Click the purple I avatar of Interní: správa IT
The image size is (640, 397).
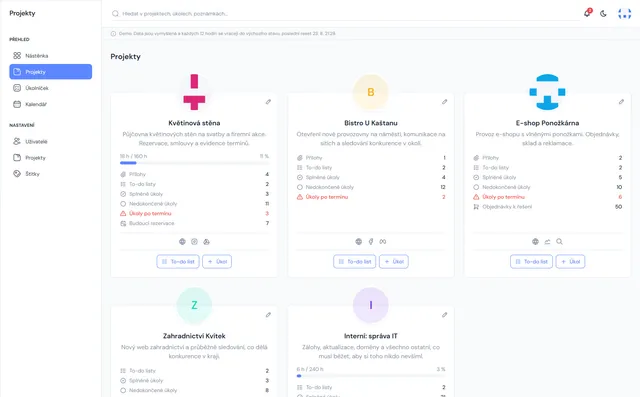[371, 305]
